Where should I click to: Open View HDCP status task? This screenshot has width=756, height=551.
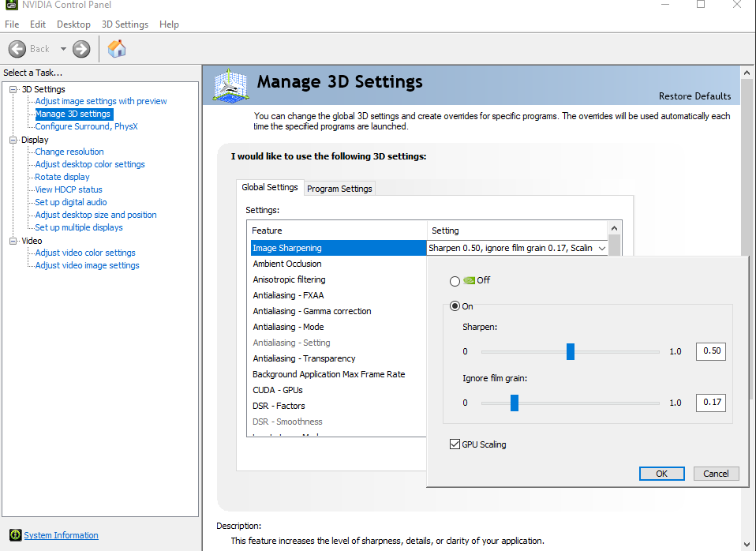click(69, 189)
